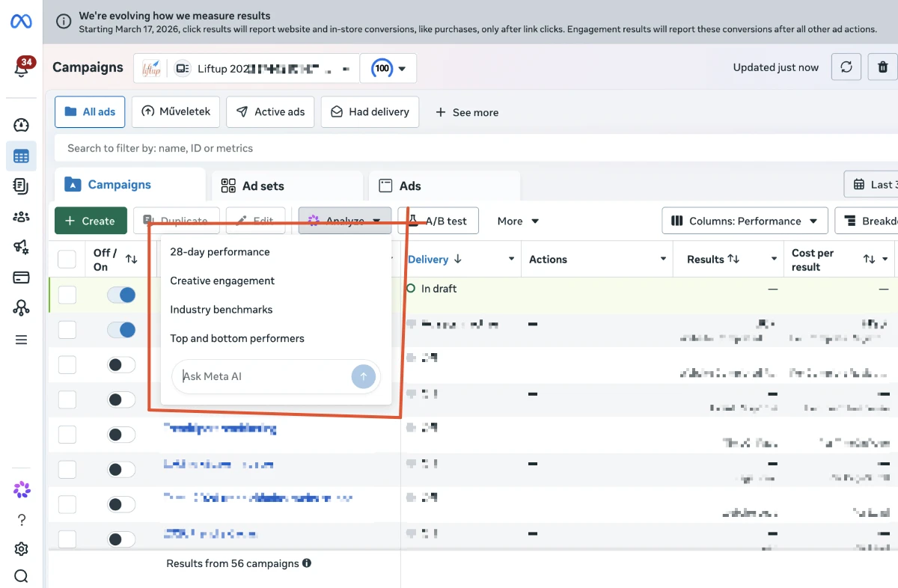Click the trash delete icon

pyautogui.click(x=883, y=67)
